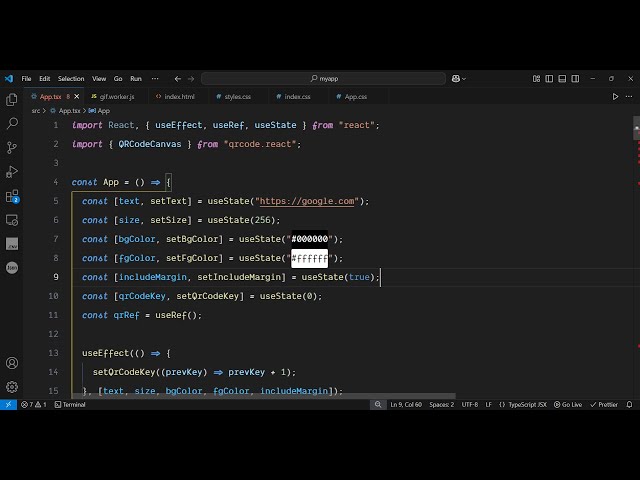The width and height of the screenshot is (640, 480).
Task: Click QRCodeCanvas import on line 2
Action: 150,144
